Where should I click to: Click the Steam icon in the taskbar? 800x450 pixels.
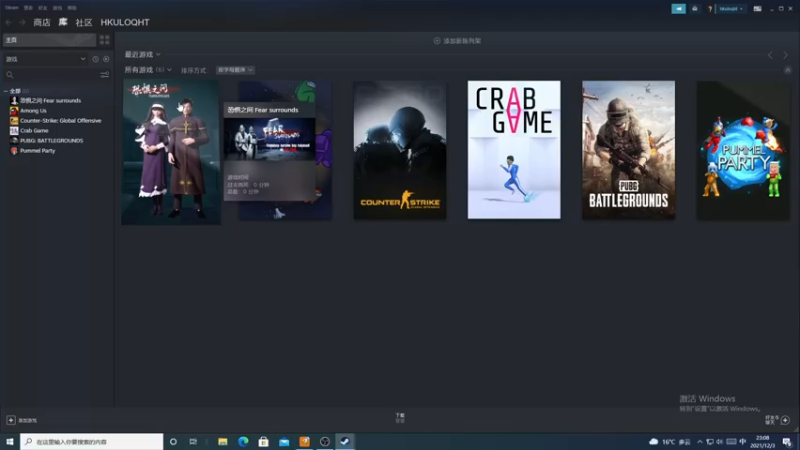click(x=345, y=442)
